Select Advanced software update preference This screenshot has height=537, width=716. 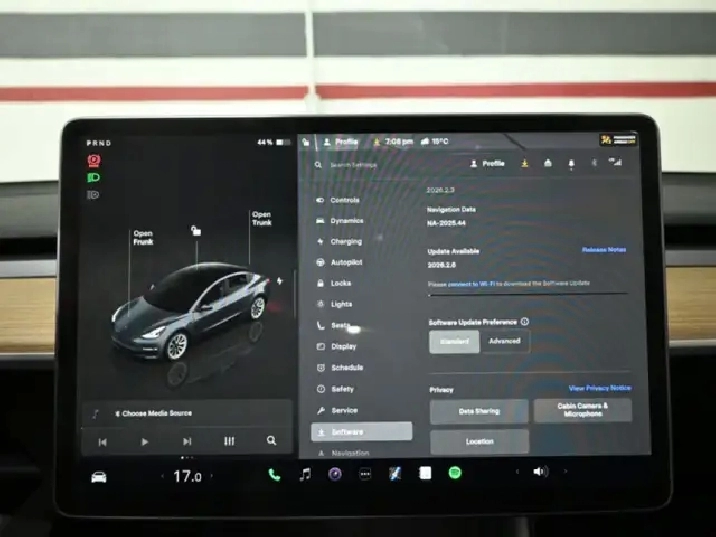pos(504,342)
